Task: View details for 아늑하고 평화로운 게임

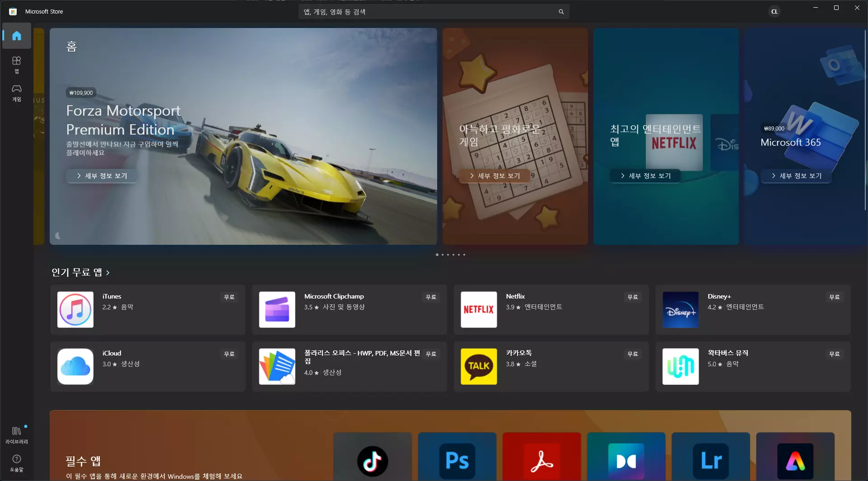Action: (495, 176)
